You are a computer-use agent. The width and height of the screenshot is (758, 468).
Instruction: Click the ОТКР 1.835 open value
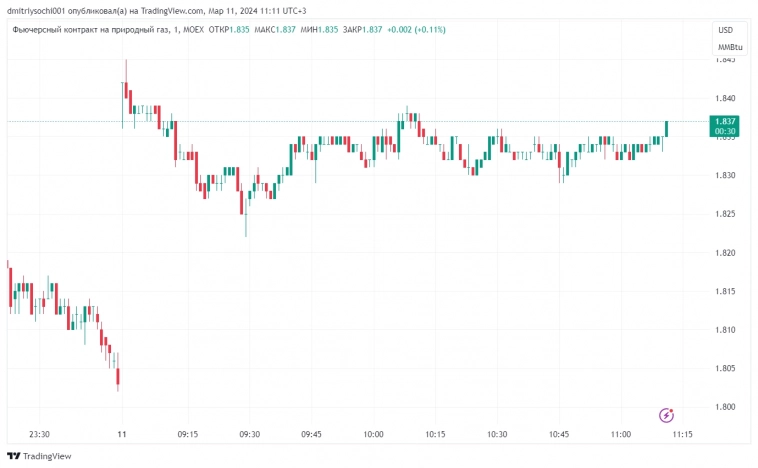(229, 30)
